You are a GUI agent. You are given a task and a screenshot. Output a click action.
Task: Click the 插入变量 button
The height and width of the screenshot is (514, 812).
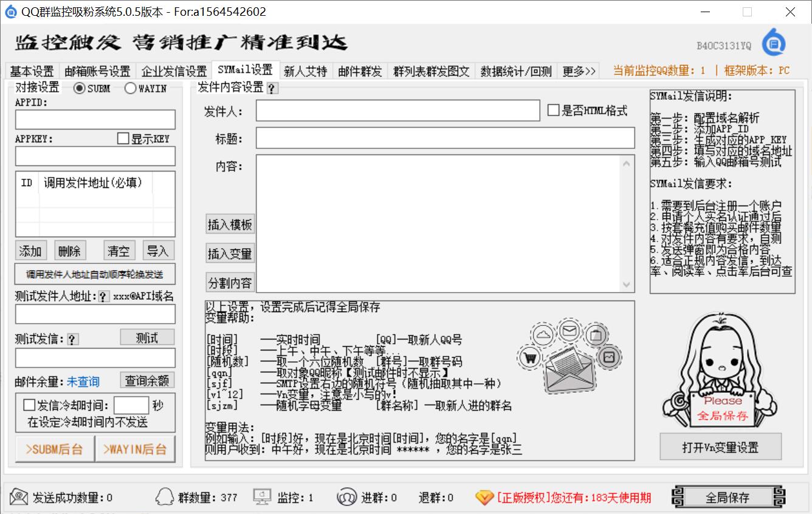(x=230, y=254)
